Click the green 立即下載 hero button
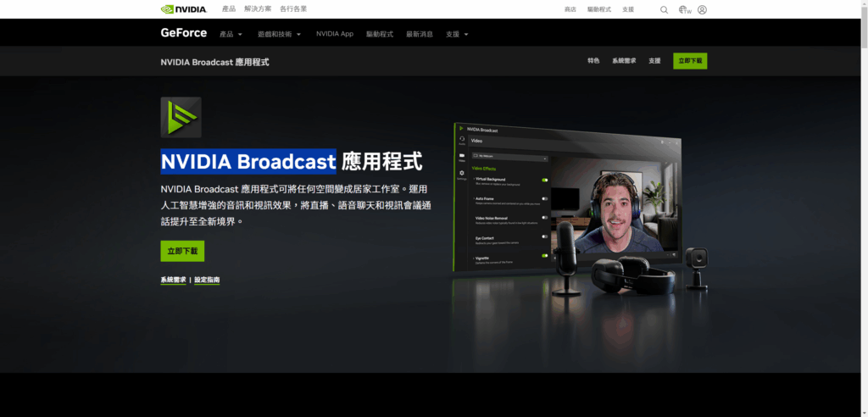 coord(183,251)
